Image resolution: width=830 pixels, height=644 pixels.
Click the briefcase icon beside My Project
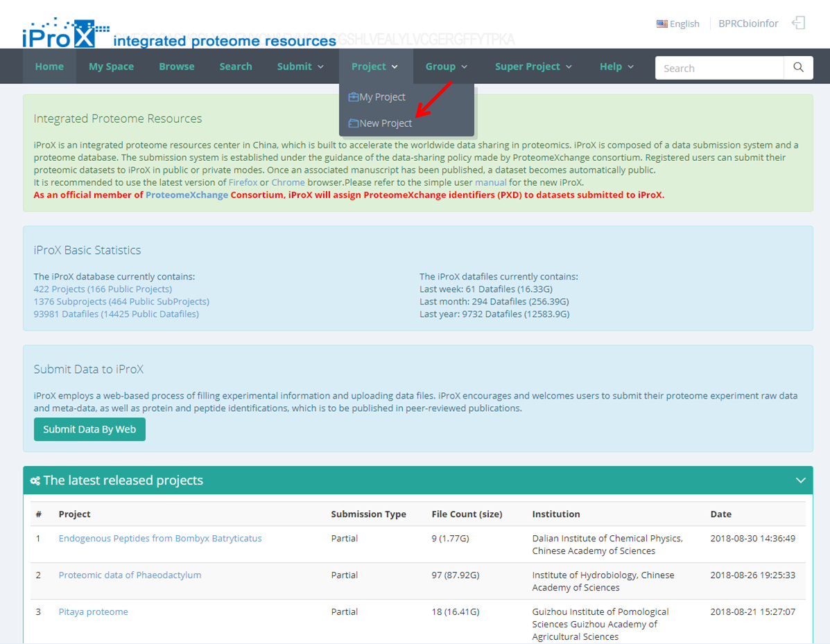[x=353, y=97]
